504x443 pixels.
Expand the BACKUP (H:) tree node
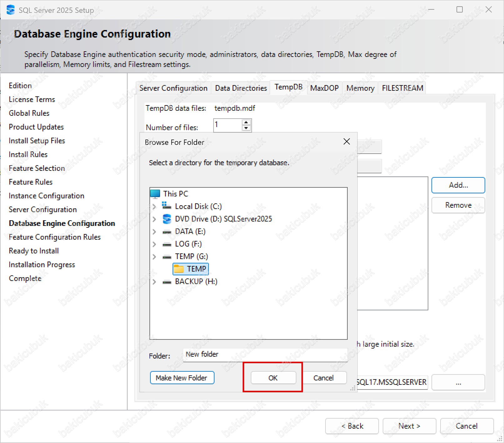(x=154, y=282)
